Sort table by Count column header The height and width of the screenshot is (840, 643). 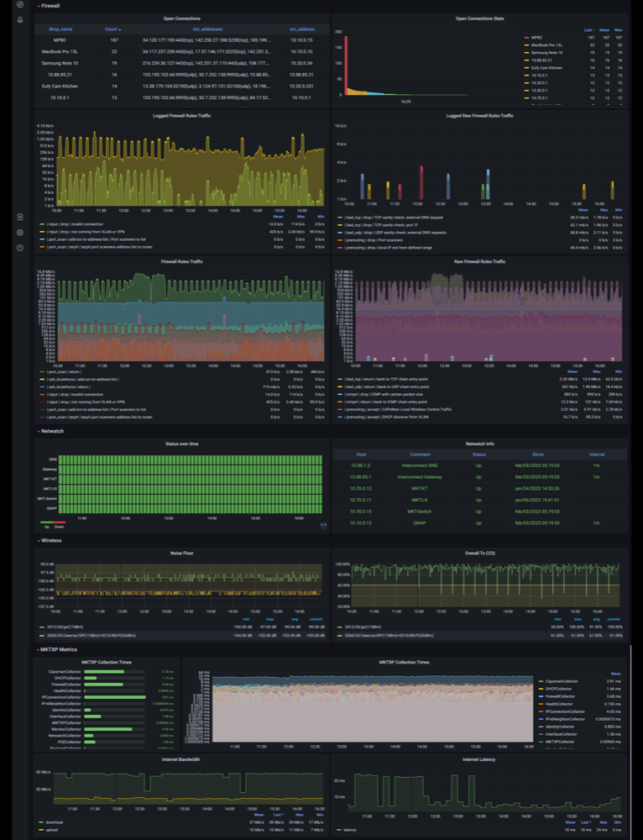coord(112,29)
